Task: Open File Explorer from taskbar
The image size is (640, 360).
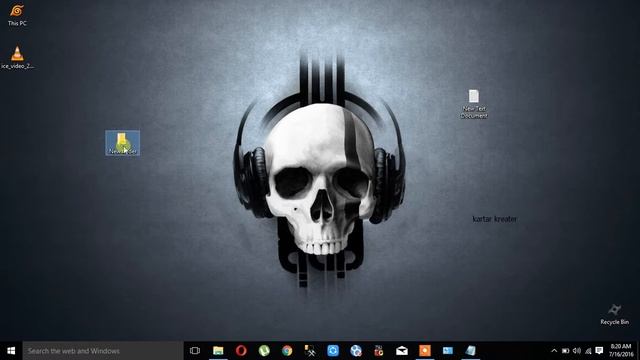Action: pos(218,351)
